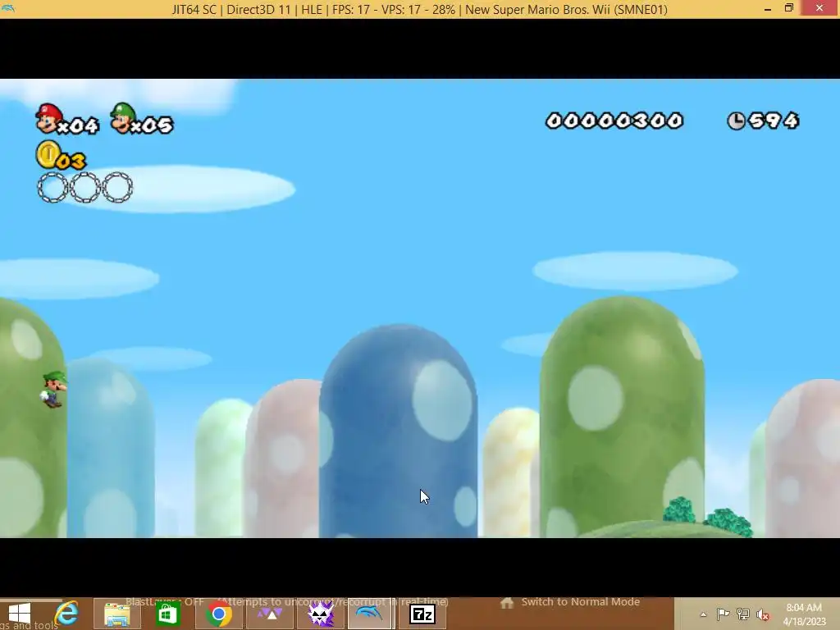Open the purple spiky monster taskbar app
Viewport: 840px width, 630px height.
[321, 614]
